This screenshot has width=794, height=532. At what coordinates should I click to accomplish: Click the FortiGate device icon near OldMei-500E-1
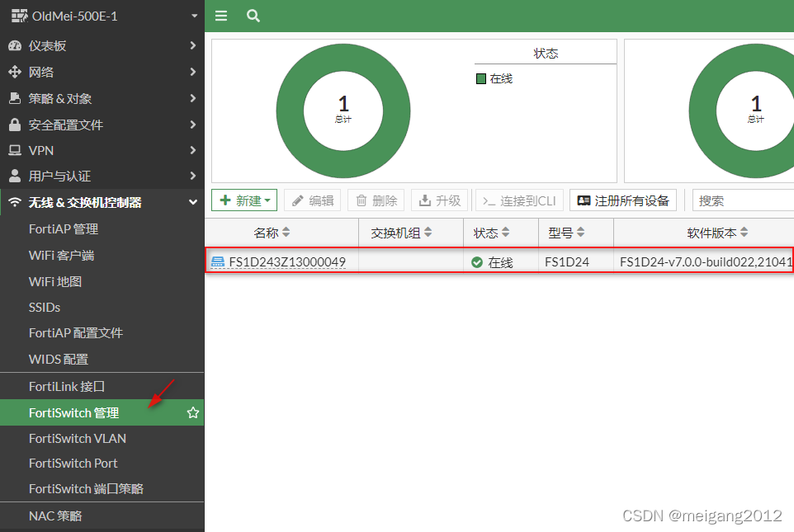coord(19,16)
